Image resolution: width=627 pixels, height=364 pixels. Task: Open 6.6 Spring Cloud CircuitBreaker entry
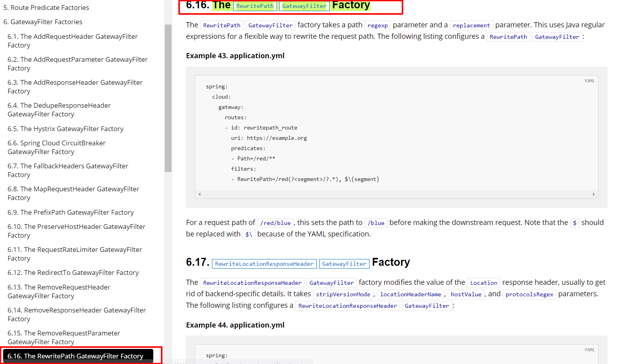[x=57, y=147]
